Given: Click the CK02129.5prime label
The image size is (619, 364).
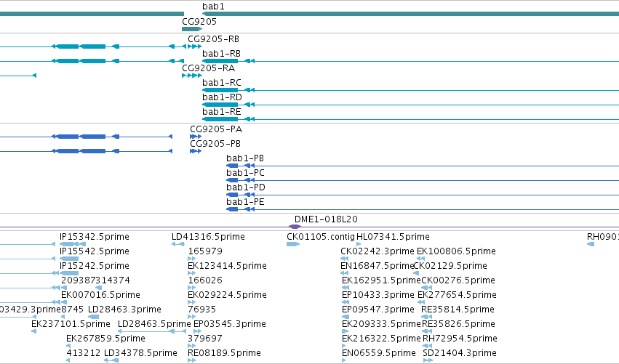Looking at the screenshot, I should [x=450, y=266].
